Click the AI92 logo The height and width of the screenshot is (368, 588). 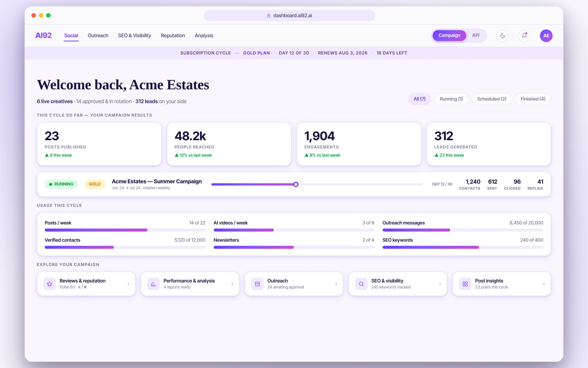43,36
